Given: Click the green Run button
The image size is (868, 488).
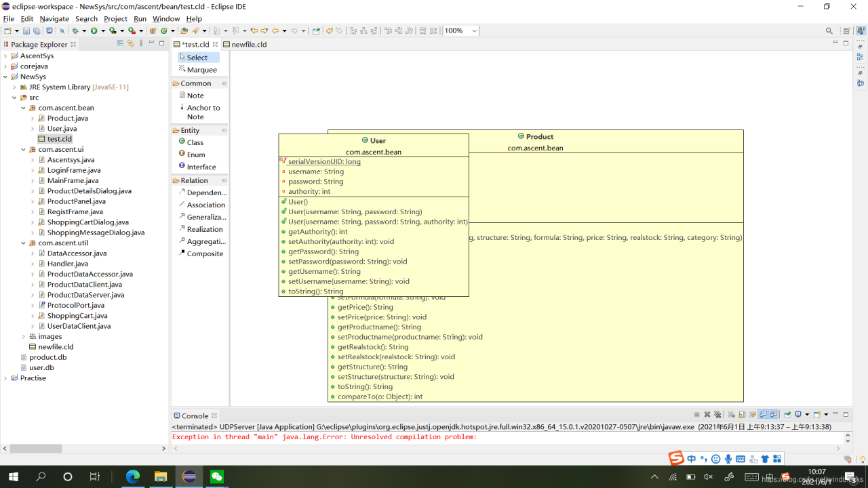Looking at the screenshot, I should pyautogui.click(x=94, y=30).
